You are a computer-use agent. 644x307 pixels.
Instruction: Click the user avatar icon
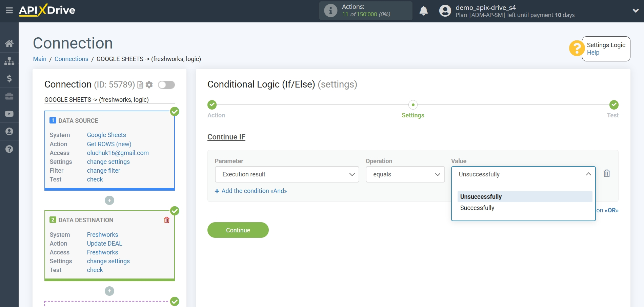(445, 11)
